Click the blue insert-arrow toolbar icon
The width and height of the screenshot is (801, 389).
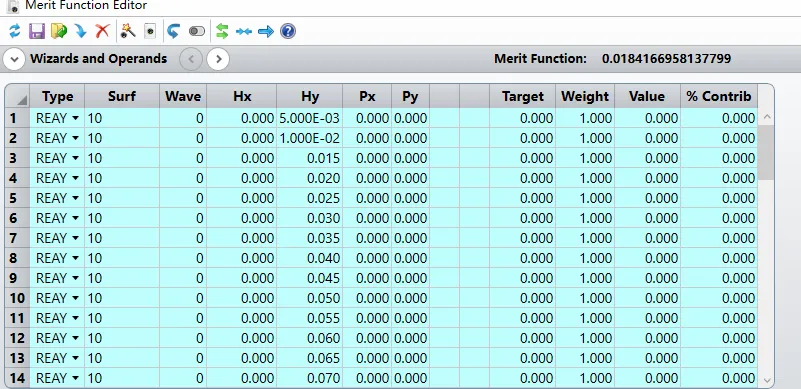[81, 31]
